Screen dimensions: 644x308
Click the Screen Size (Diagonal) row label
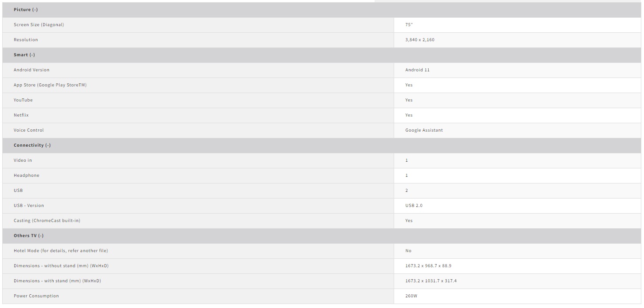point(39,25)
